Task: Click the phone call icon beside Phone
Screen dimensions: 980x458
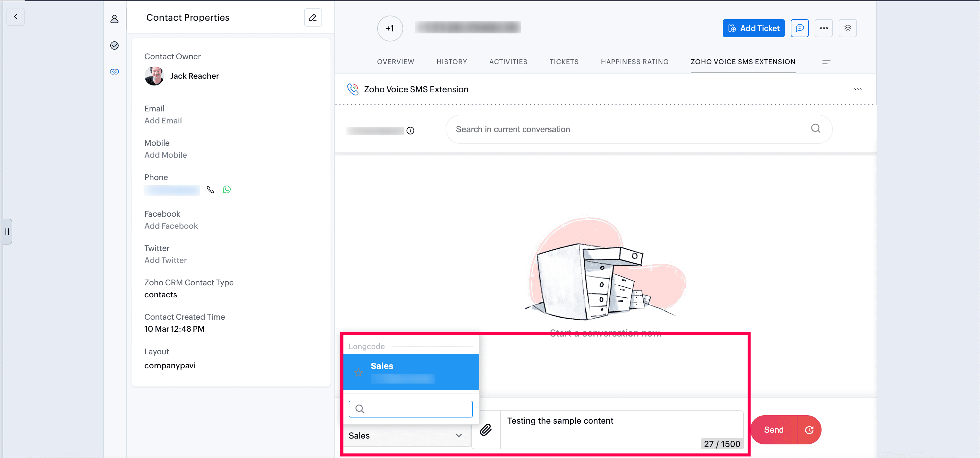Action: (210, 189)
